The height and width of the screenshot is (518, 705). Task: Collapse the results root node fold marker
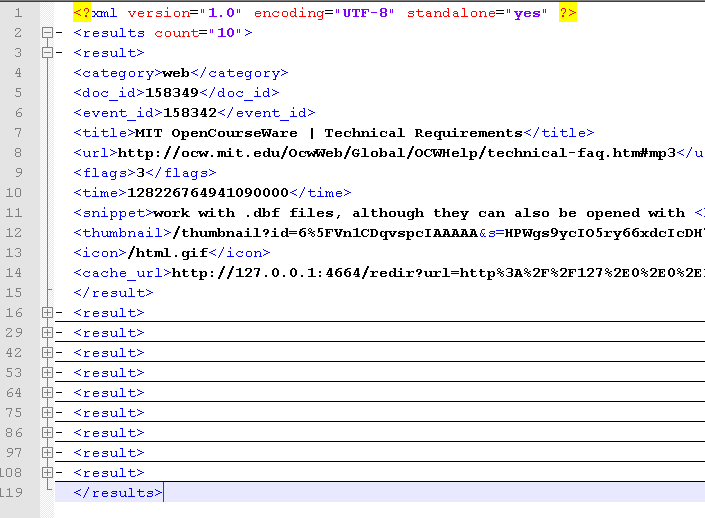47,33
